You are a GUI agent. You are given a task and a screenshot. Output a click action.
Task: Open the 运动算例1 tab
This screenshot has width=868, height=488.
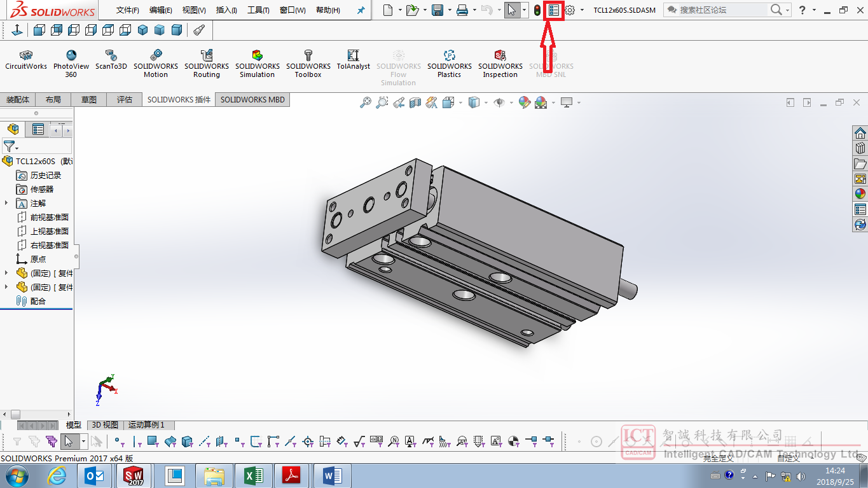(x=146, y=425)
